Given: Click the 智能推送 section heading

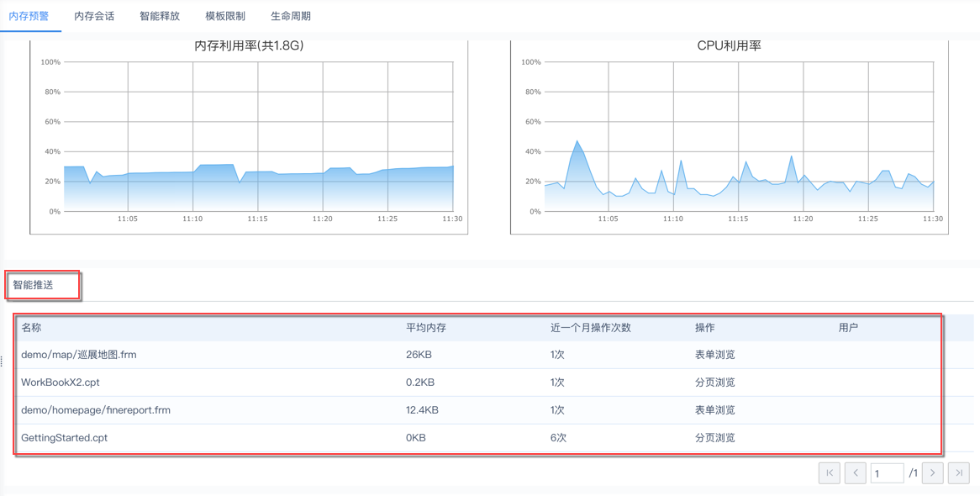Looking at the screenshot, I should 33,285.
